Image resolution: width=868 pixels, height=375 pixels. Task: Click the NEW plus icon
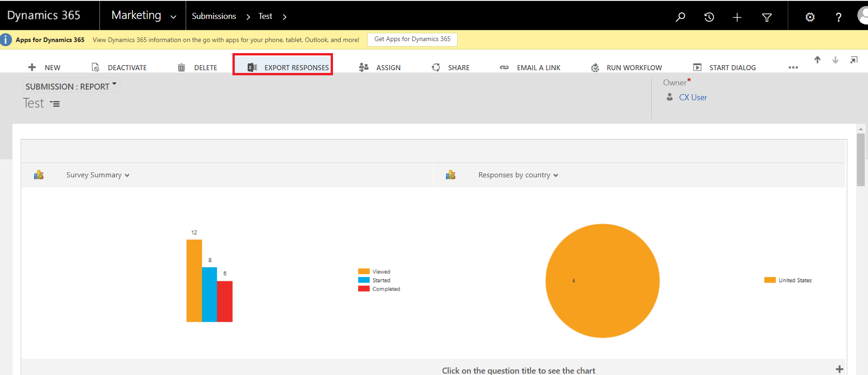(32, 67)
